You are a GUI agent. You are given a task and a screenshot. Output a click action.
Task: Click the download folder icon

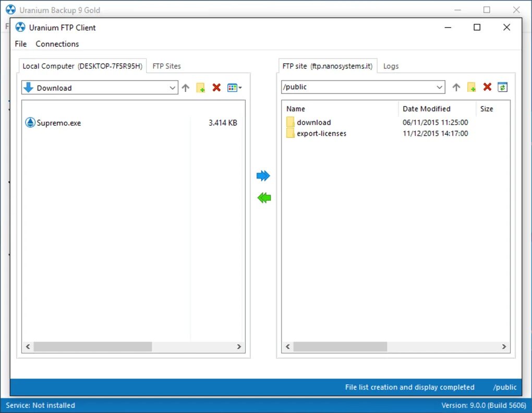click(291, 122)
